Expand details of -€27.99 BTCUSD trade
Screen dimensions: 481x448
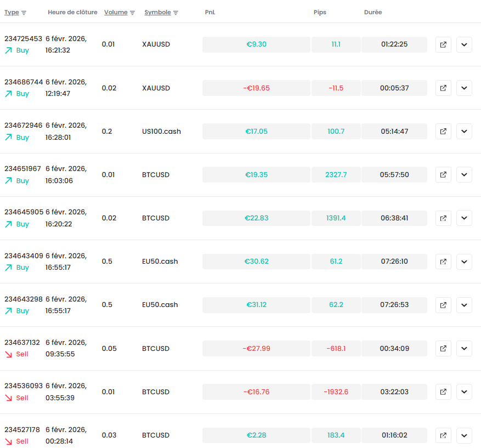click(x=464, y=348)
